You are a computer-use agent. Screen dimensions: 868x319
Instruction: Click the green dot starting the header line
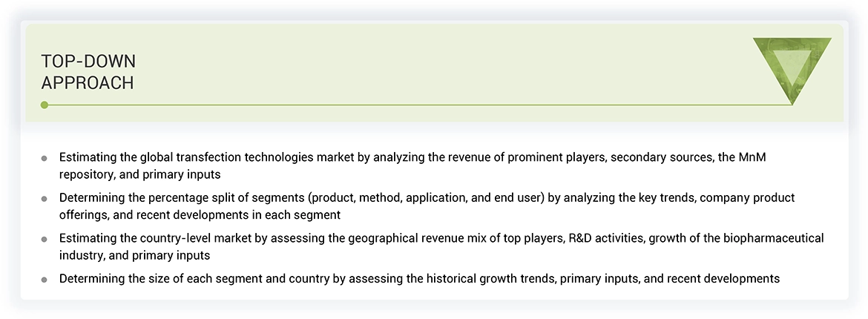pos(45,105)
